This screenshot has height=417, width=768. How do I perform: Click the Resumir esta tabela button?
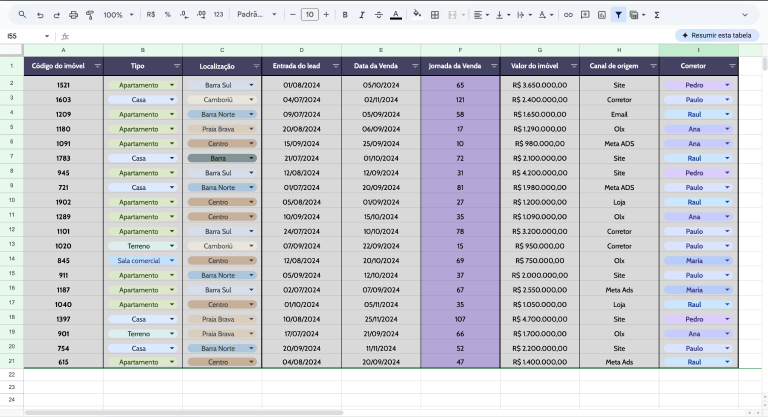(717, 35)
